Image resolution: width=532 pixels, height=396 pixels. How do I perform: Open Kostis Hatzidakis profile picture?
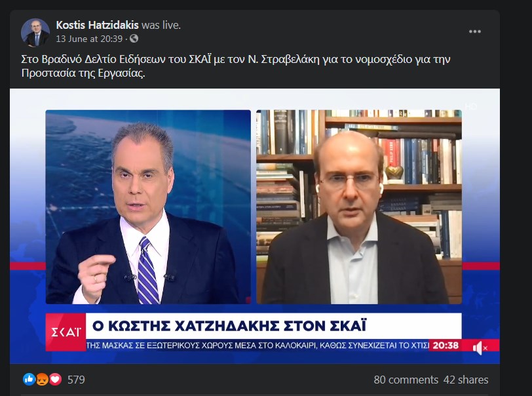click(35, 32)
